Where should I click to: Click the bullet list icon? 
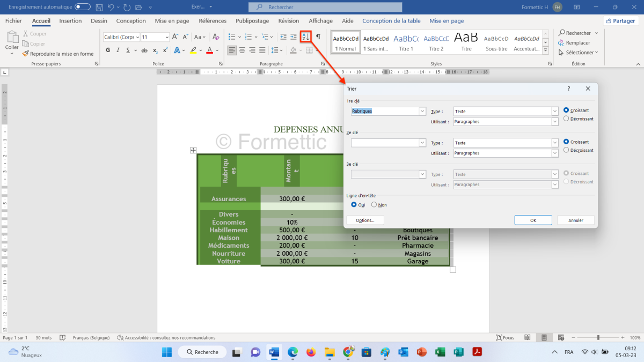click(232, 36)
